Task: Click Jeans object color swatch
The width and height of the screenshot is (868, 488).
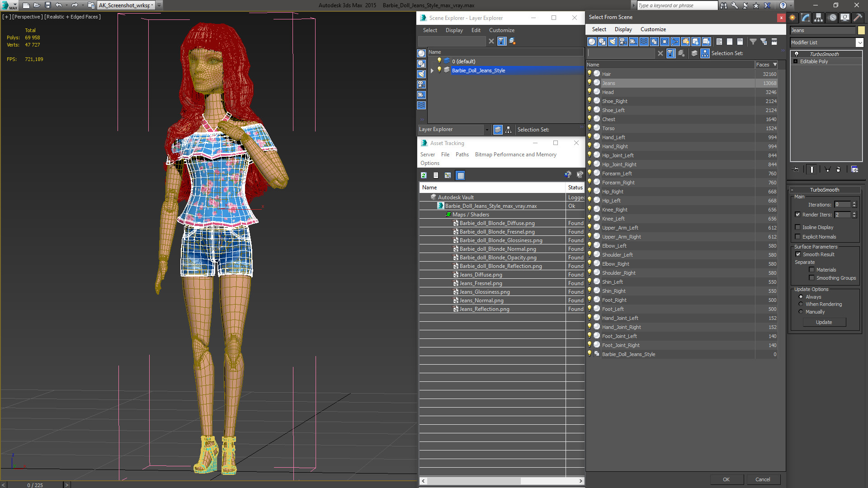Action: click(861, 30)
